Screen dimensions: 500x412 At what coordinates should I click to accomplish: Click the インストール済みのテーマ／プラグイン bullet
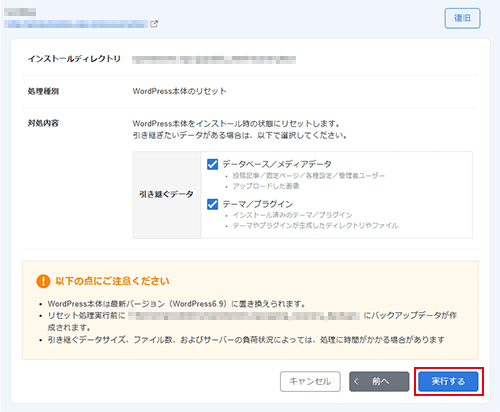(292, 215)
